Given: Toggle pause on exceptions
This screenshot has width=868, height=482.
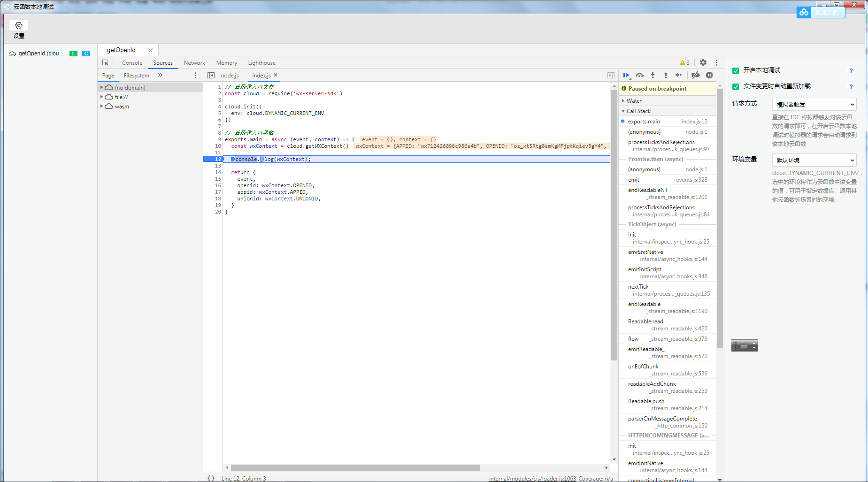Looking at the screenshot, I should tap(709, 75).
